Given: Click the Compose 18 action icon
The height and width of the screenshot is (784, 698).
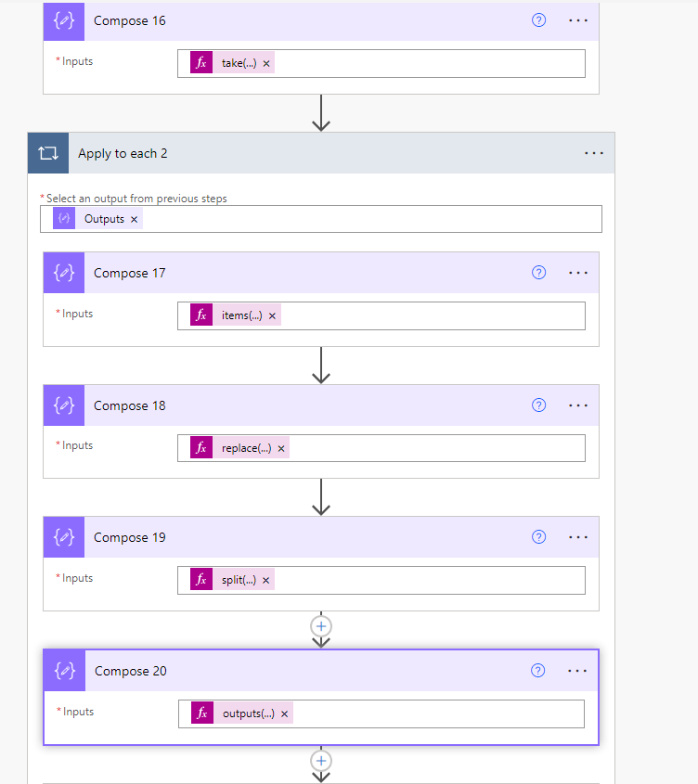Looking at the screenshot, I should click(63, 405).
